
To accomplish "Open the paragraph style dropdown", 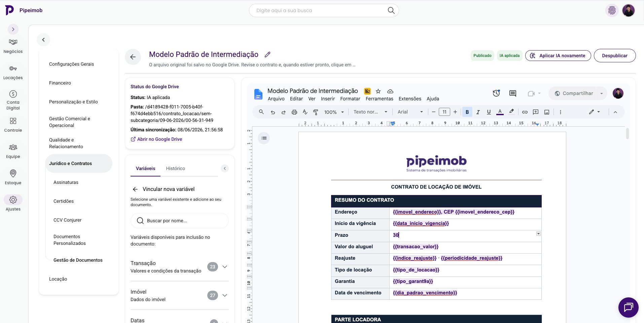I will [370, 112].
